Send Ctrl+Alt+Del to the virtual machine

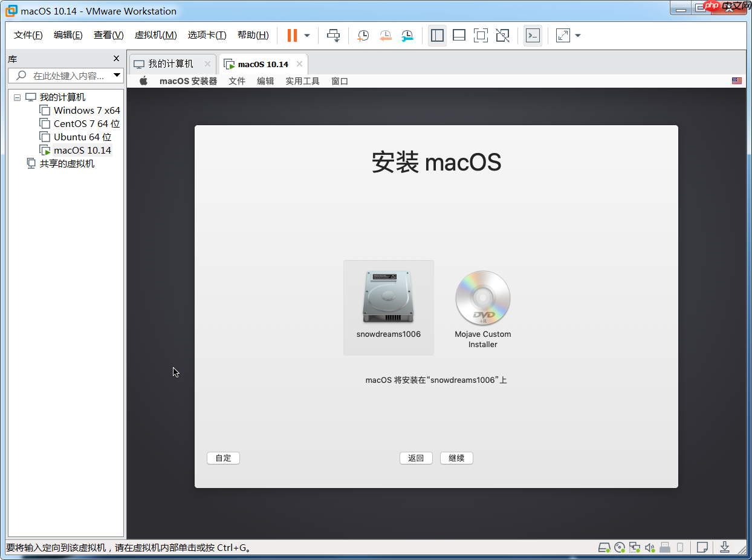334,35
